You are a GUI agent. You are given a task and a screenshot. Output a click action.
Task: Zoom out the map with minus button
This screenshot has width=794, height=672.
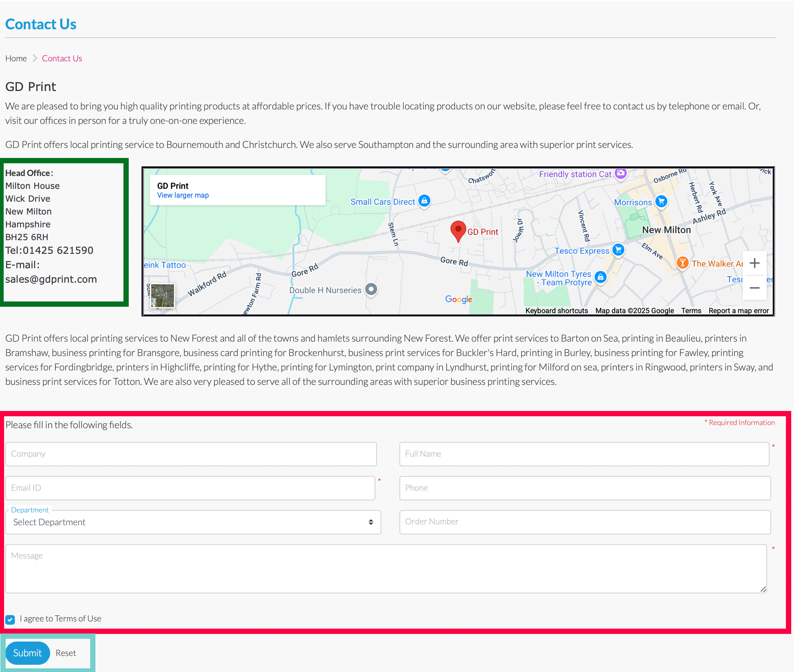coord(754,288)
